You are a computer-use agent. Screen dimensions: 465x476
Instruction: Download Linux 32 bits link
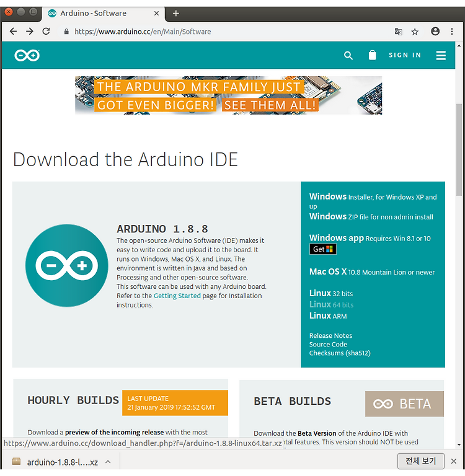tap(331, 293)
